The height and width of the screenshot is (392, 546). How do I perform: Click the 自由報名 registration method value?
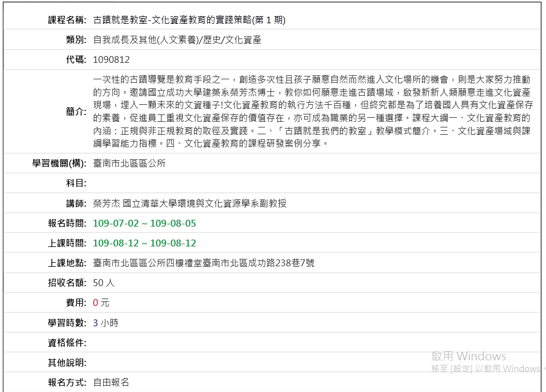click(111, 382)
